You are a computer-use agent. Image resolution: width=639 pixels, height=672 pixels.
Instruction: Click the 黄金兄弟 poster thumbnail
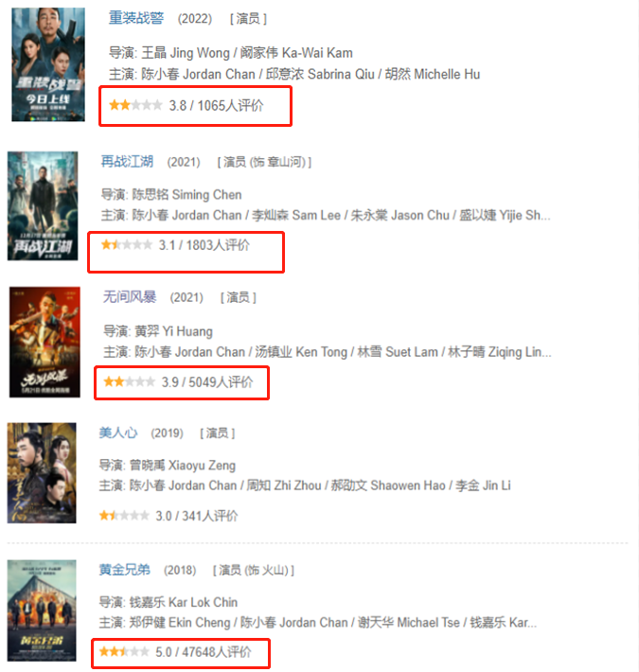coord(42,610)
